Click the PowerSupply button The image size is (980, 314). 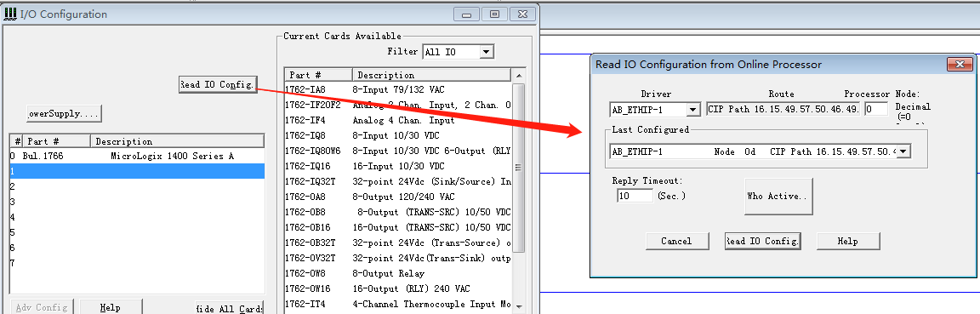(x=64, y=114)
